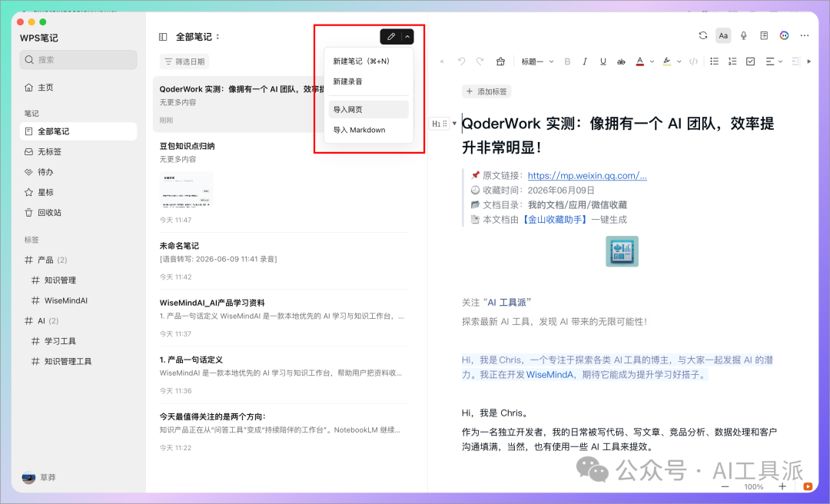Toggle the sidebar panel icon
The height and width of the screenshot is (504, 830).
coord(163,37)
